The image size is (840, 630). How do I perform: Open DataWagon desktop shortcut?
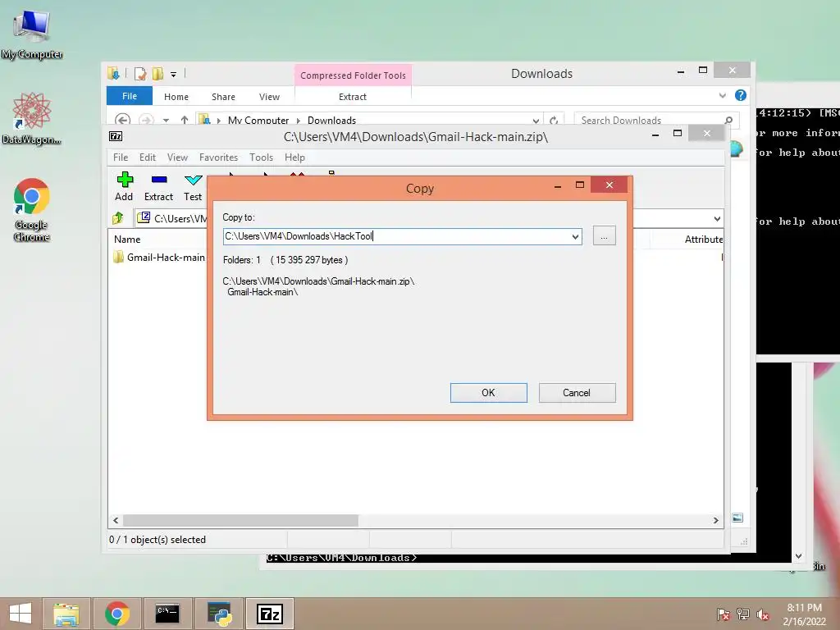[32, 118]
